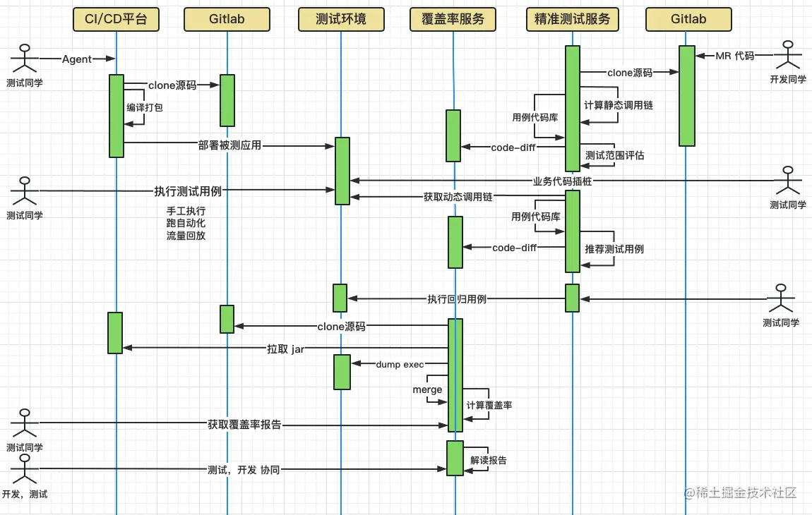Viewport: 812px width, 515px height.
Task: Click clone源码 label between CI/CD平台 and Gitlab
Action: coord(172,85)
